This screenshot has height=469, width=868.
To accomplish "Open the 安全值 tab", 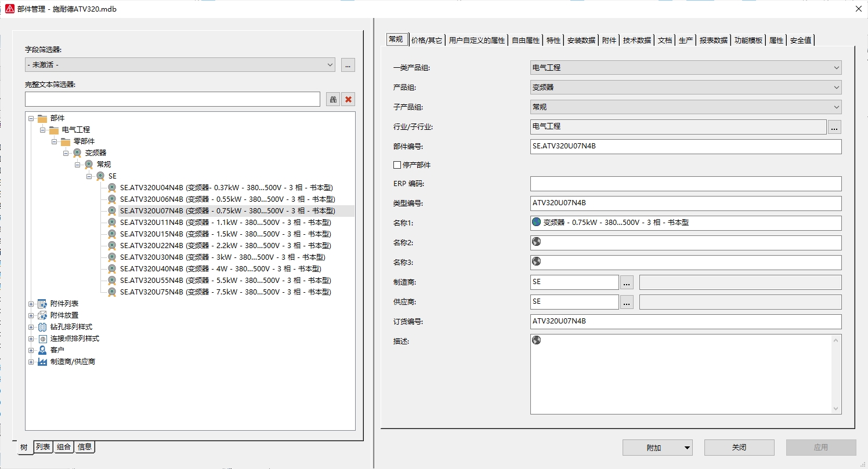I will click(x=801, y=41).
